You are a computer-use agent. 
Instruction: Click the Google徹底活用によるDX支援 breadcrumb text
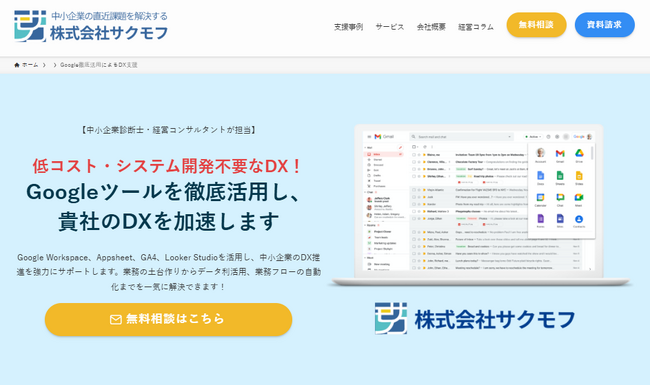[99, 65]
